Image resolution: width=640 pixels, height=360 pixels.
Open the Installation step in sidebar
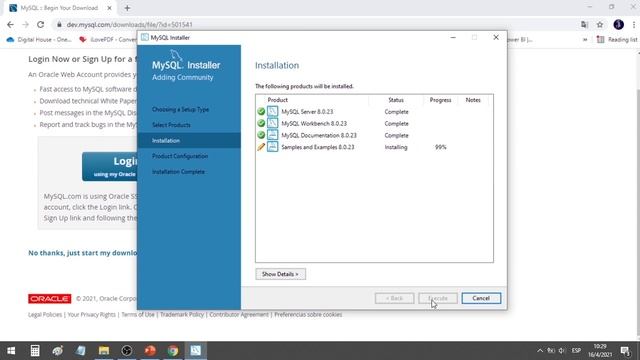pos(189,140)
